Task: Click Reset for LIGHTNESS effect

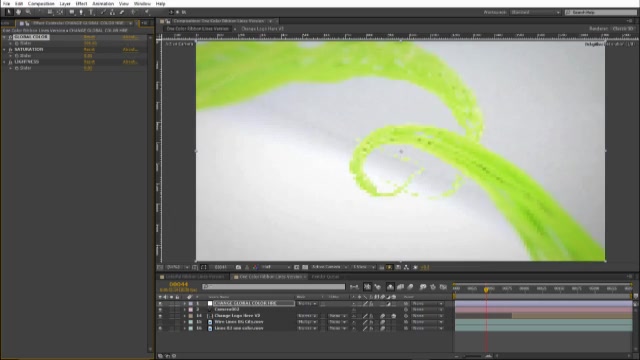Action: click(x=89, y=62)
